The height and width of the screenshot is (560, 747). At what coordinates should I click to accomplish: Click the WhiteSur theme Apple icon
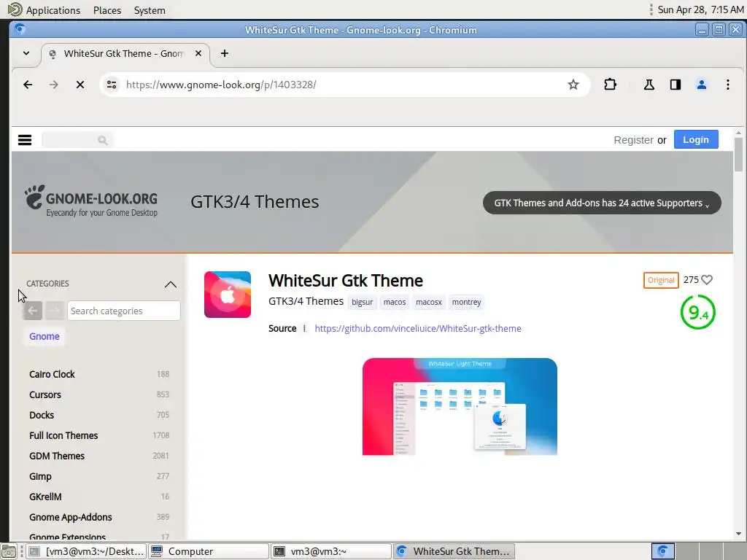pos(228,295)
